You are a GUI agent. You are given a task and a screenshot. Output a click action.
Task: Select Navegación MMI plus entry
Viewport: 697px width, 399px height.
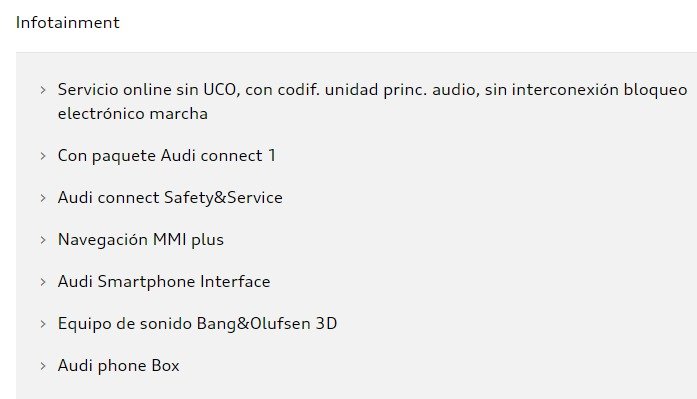141,239
